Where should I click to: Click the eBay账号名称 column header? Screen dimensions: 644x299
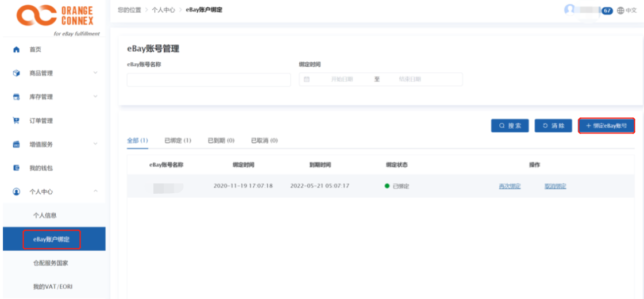coord(166,165)
